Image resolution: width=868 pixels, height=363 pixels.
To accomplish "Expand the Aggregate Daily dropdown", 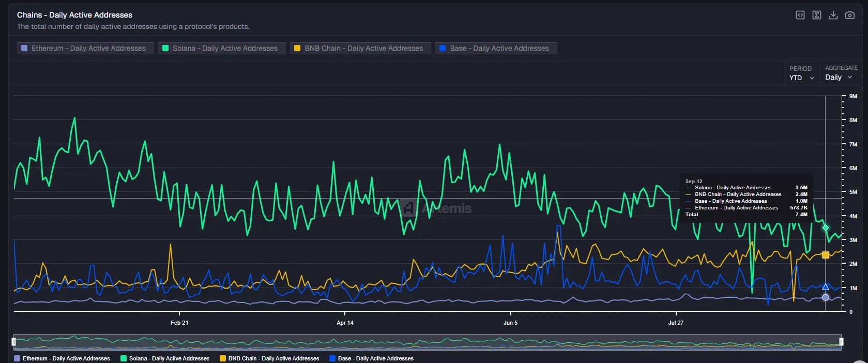I will pos(838,77).
